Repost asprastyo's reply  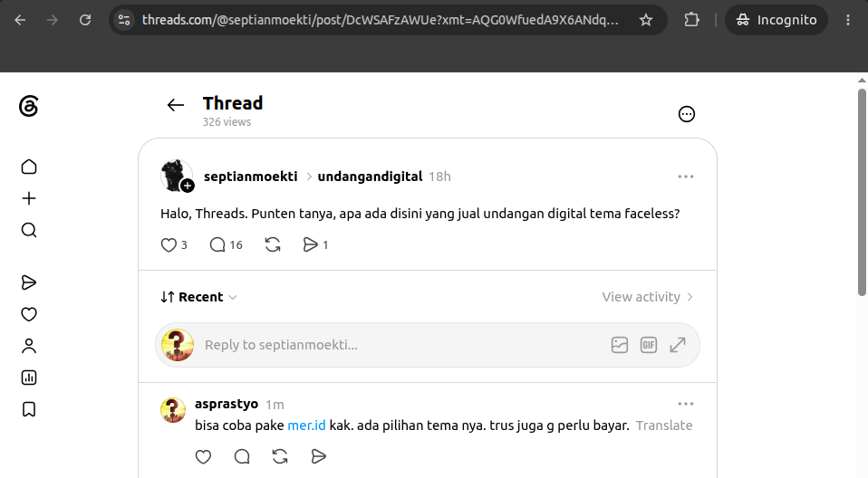pos(280,456)
